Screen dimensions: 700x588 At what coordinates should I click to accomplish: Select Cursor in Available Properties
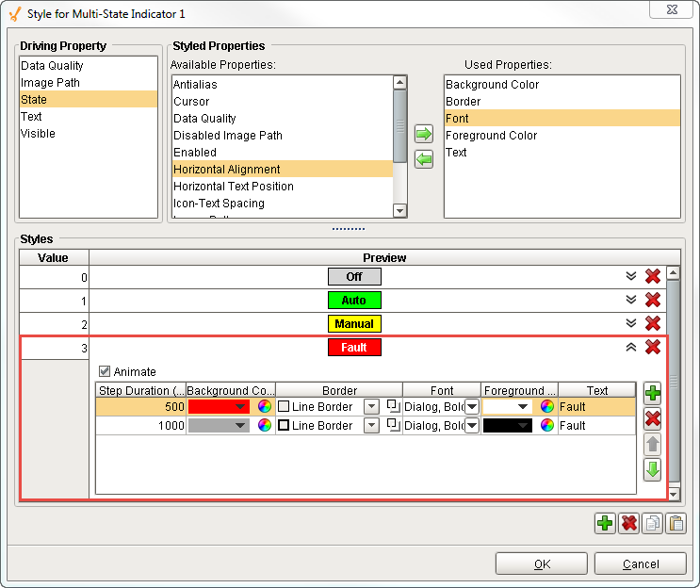[283, 102]
